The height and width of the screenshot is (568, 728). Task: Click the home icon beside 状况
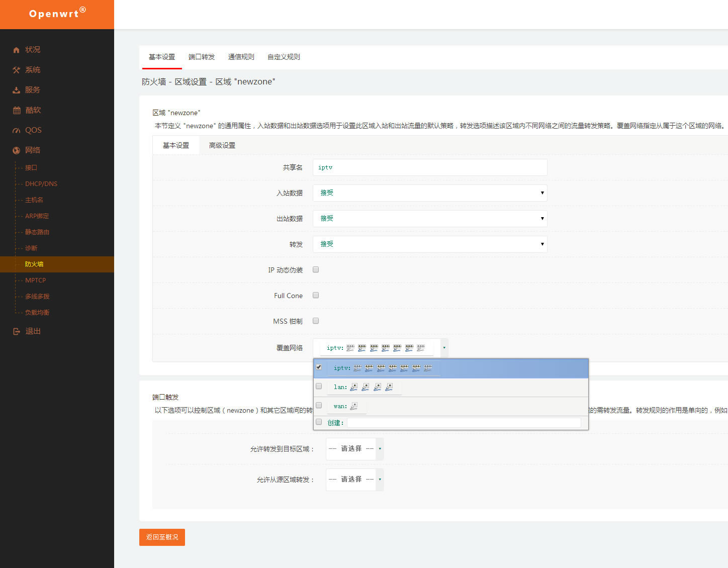point(16,50)
